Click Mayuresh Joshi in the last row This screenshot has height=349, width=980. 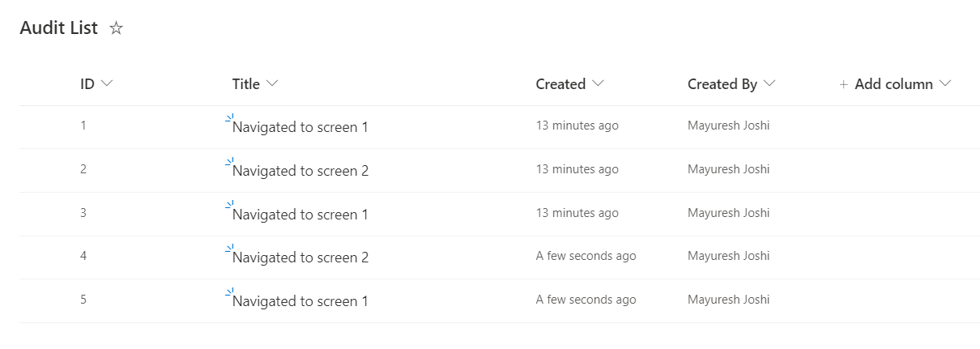728,300
